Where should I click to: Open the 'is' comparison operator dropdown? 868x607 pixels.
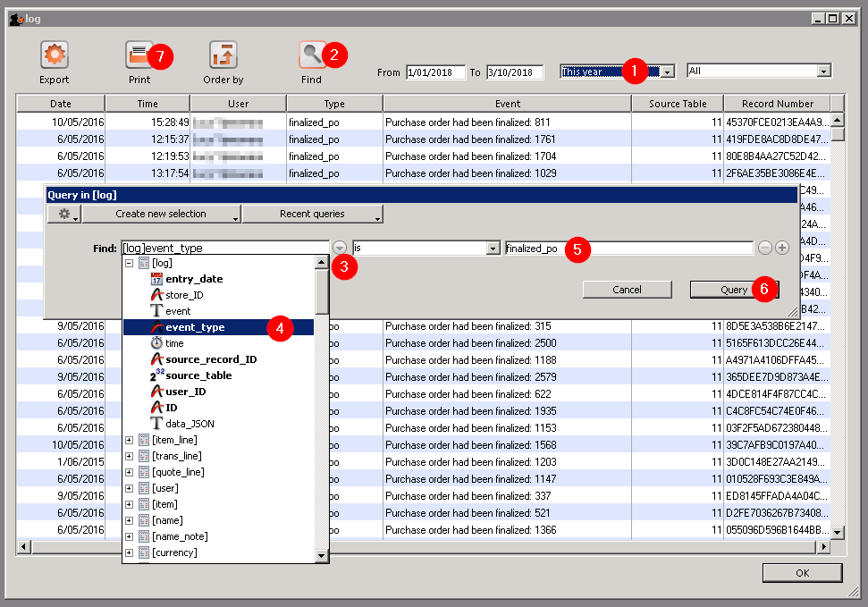coord(493,249)
